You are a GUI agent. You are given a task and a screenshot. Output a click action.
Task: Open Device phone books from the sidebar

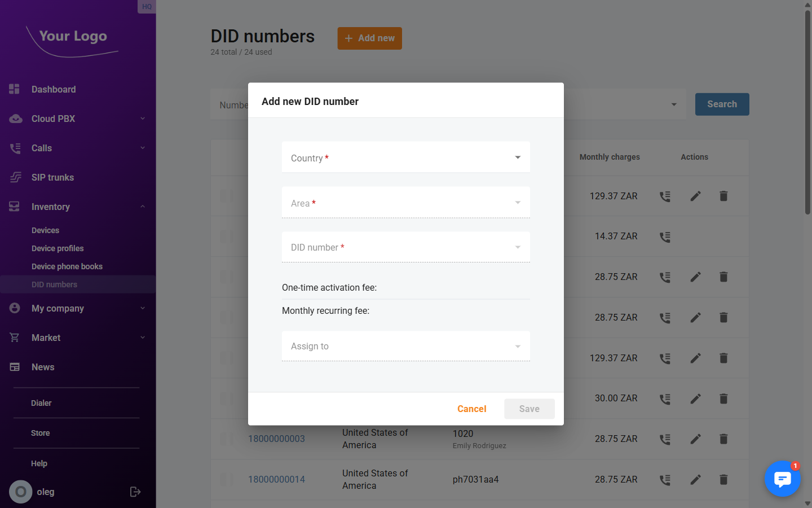[67, 266]
